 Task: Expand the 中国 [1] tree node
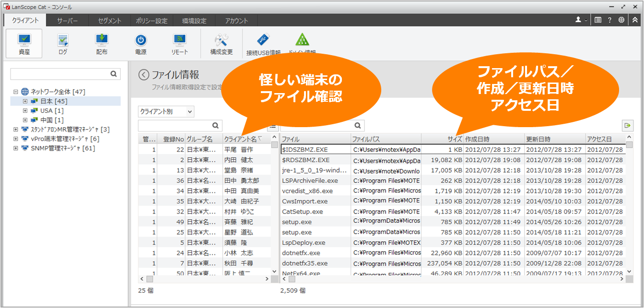25,120
